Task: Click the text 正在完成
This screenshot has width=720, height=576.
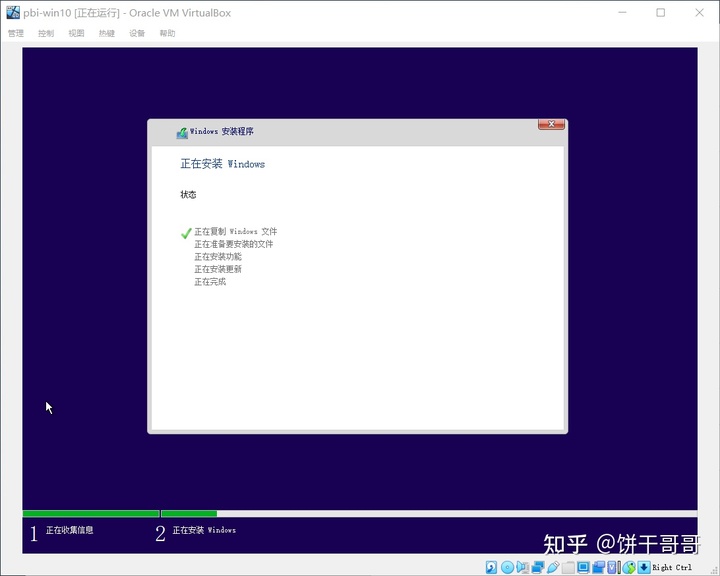Action: 210,282
